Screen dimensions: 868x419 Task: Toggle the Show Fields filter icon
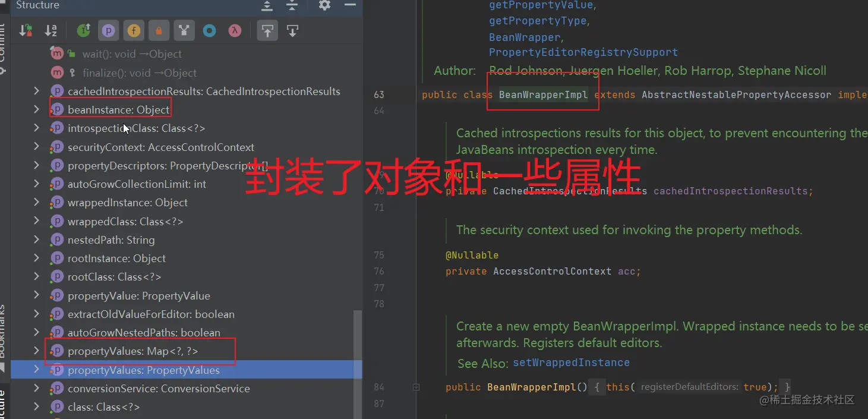coord(134,30)
